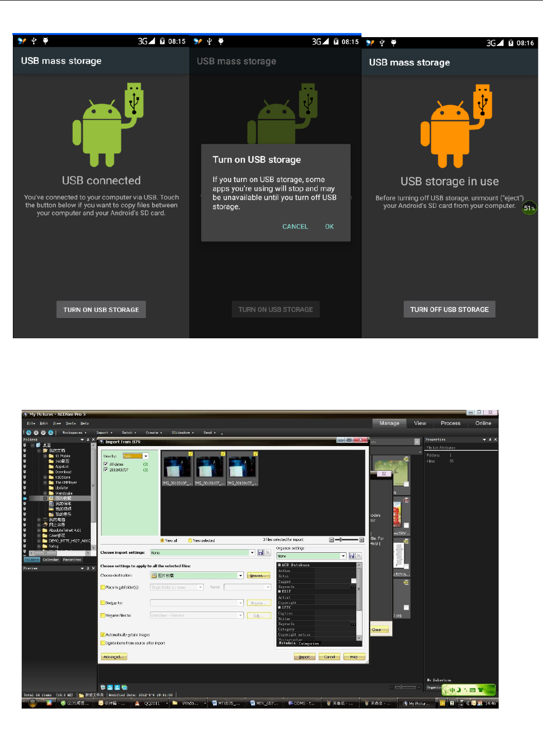This screenshot has width=543, height=756.
Task: Open the Edit menu in ACDSee
Action: pyautogui.click(x=44, y=423)
